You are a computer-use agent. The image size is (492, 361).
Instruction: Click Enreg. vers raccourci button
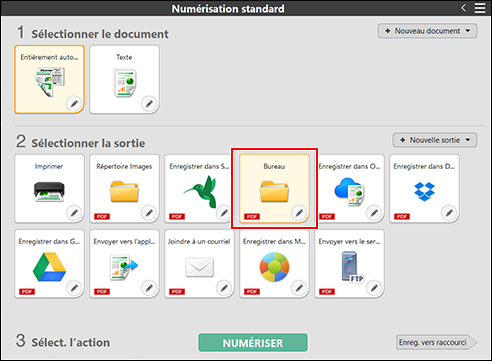point(436,342)
